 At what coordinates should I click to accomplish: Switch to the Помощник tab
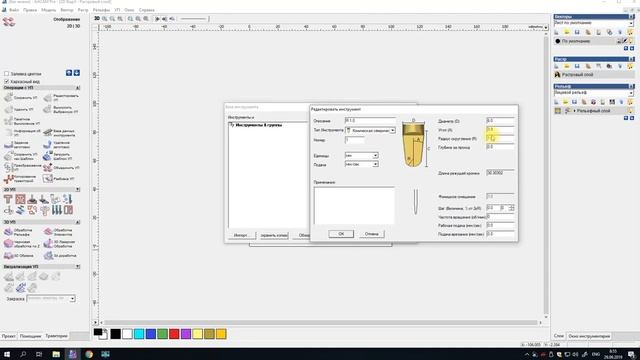[x=30, y=336]
